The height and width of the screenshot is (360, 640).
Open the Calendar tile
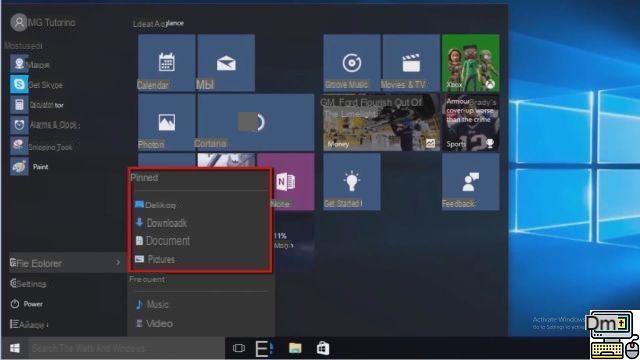click(x=167, y=63)
